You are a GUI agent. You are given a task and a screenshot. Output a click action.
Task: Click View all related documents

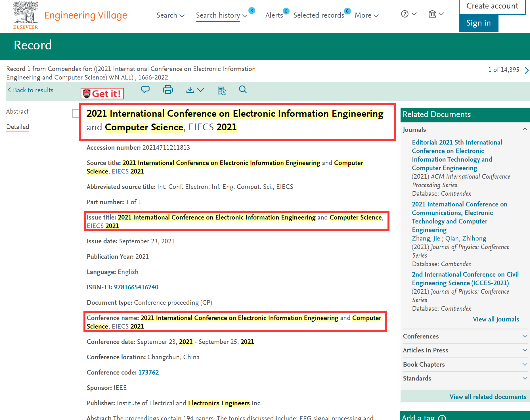click(488, 397)
